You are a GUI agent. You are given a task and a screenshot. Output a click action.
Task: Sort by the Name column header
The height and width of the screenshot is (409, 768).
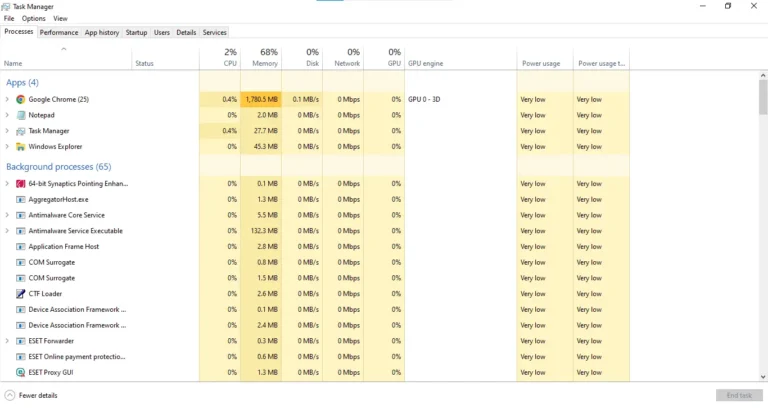67,58
